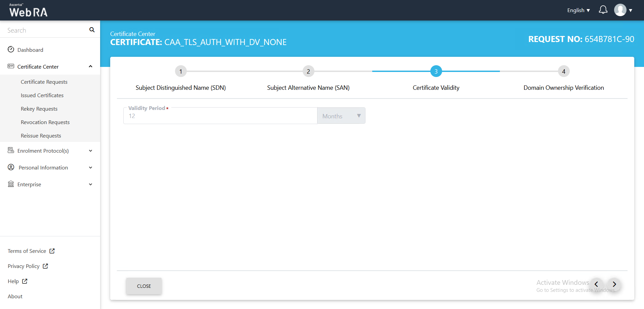This screenshot has height=309, width=644.
Task: Jump to step 1 Subject Distinguished Name
Action: point(181,71)
